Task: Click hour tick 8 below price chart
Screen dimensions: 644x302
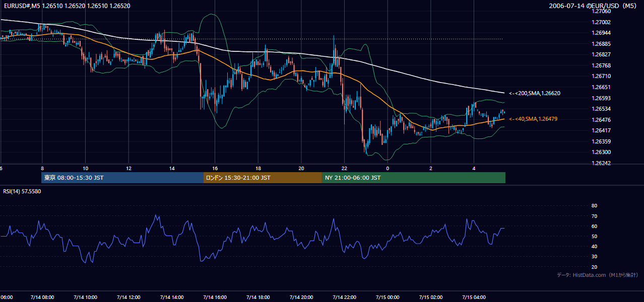Action: tap(42, 168)
